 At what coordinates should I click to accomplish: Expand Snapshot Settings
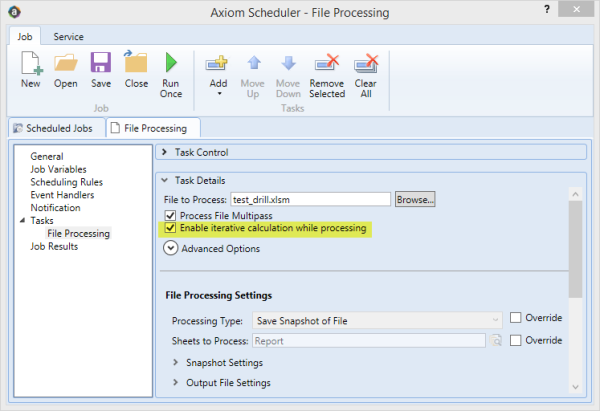tap(176, 362)
